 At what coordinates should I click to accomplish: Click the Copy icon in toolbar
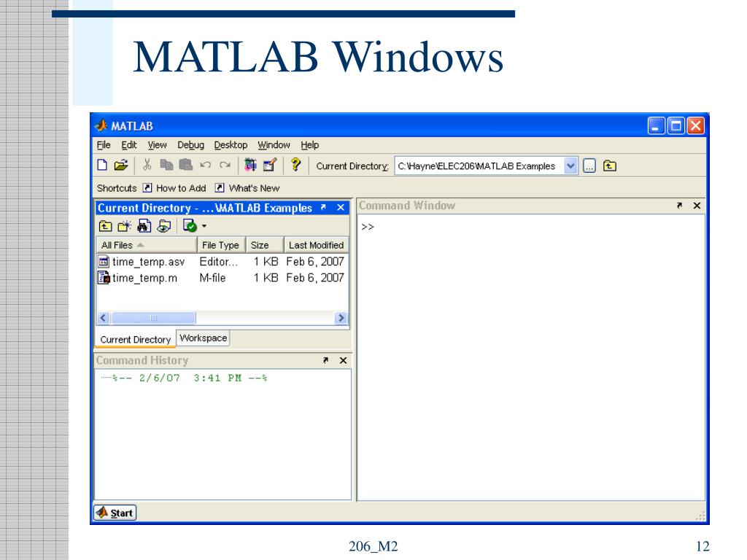click(x=167, y=165)
